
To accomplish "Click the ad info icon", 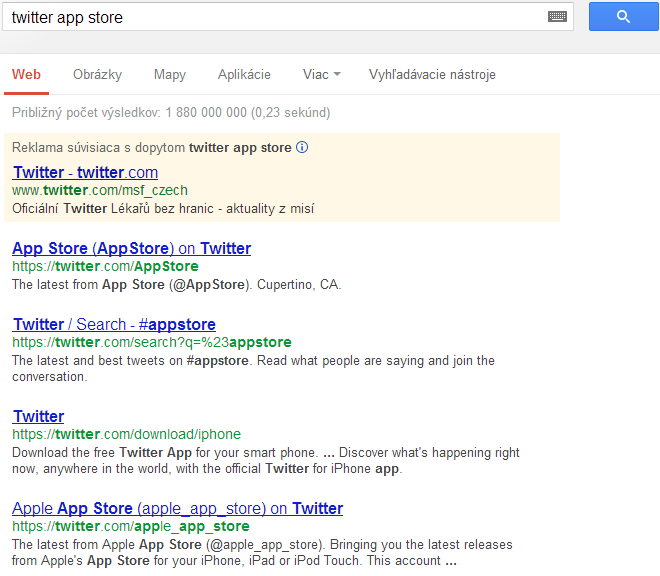I will click(x=302, y=147).
